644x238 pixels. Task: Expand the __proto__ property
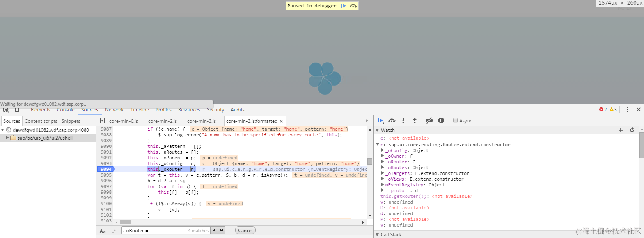click(x=383, y=190)
